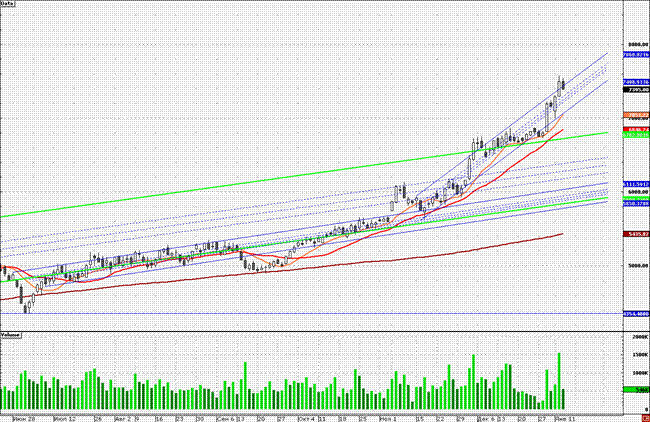650x422 pixels.
Task: Click the Volume pane label
Action: (x=11, y=335)
